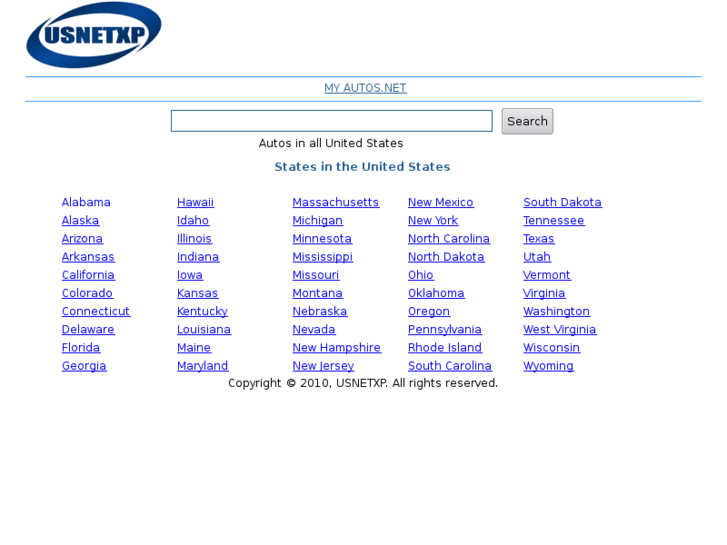This screenshot has width=727, height=545.
Task: Open the New Jersey link
Action: tap(323, 365)
